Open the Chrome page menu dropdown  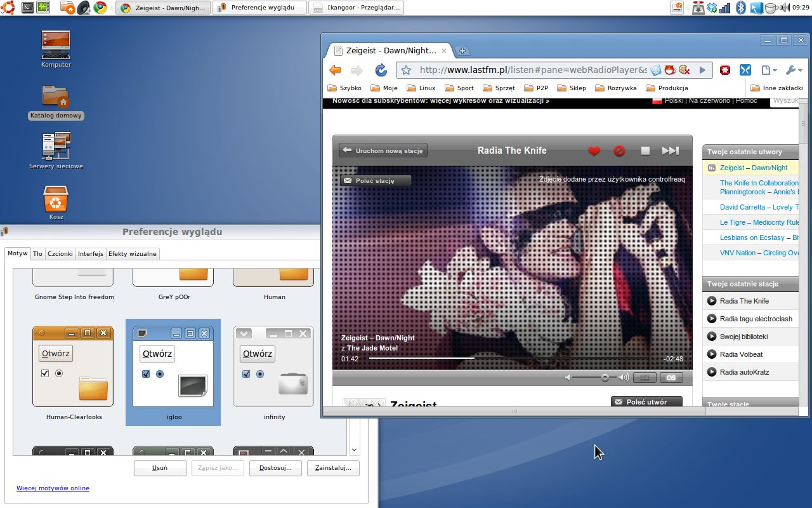[769, 70]
